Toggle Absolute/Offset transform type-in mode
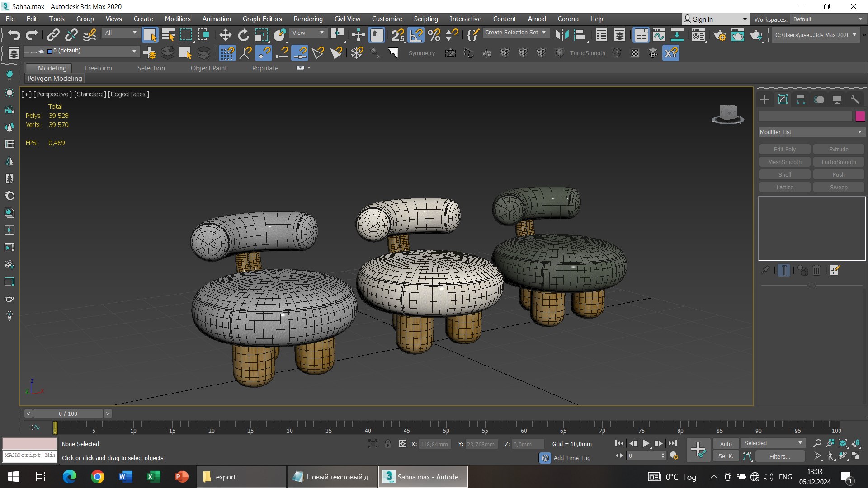This screenshot has width=868, height=488. pyautogui.click(x=403, y=444)
